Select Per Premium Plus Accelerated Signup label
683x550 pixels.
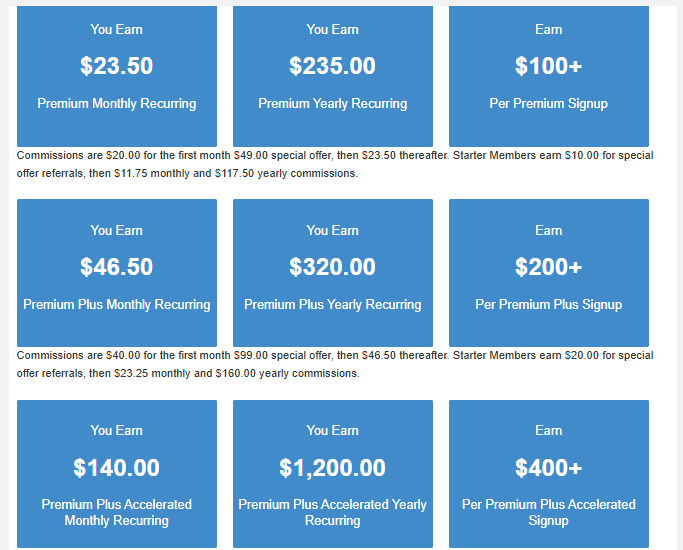pos(548,512)
